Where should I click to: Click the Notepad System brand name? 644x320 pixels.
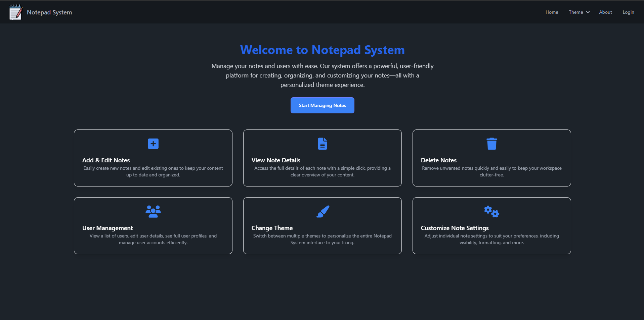click(x=49, y=12)
